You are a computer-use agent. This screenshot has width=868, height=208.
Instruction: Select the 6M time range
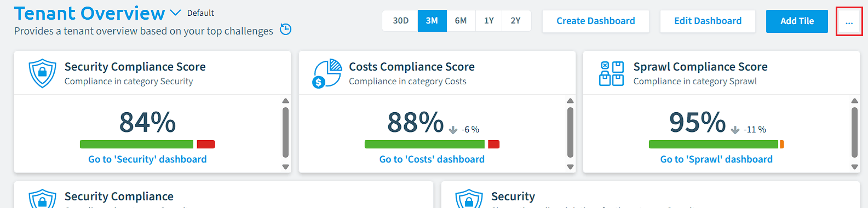click(x=461, y=21)
